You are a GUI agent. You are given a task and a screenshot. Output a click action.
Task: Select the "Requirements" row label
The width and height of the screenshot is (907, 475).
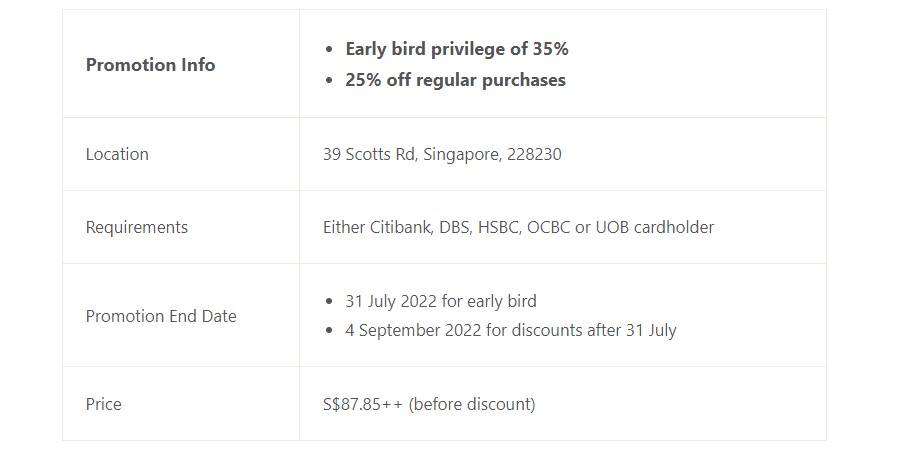click(x=137, y=227)
